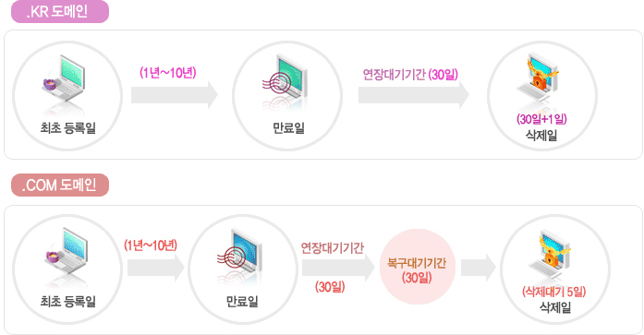Click the 연장대기기간 (30일) text in the .KR row
Viewport: 644px width, 335px height.
tap(410, 75)
